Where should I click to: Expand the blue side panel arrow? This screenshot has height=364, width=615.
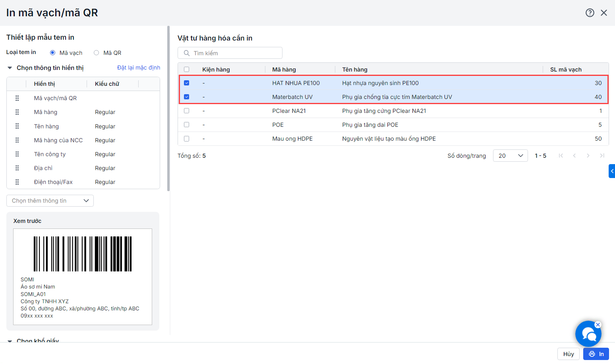tap(612, 171)
